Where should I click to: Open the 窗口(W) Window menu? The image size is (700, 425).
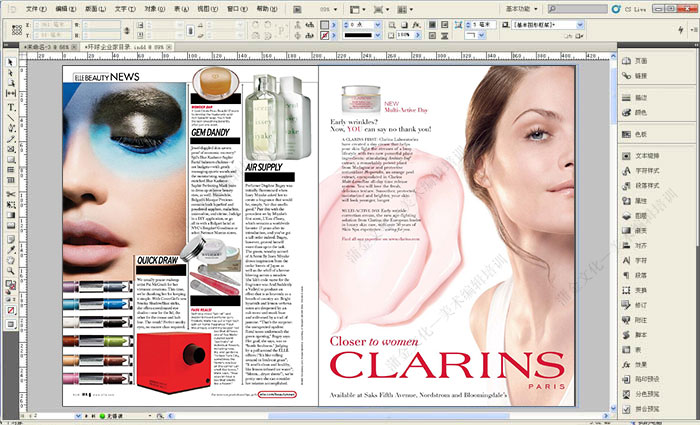click(x=237, y=9)
